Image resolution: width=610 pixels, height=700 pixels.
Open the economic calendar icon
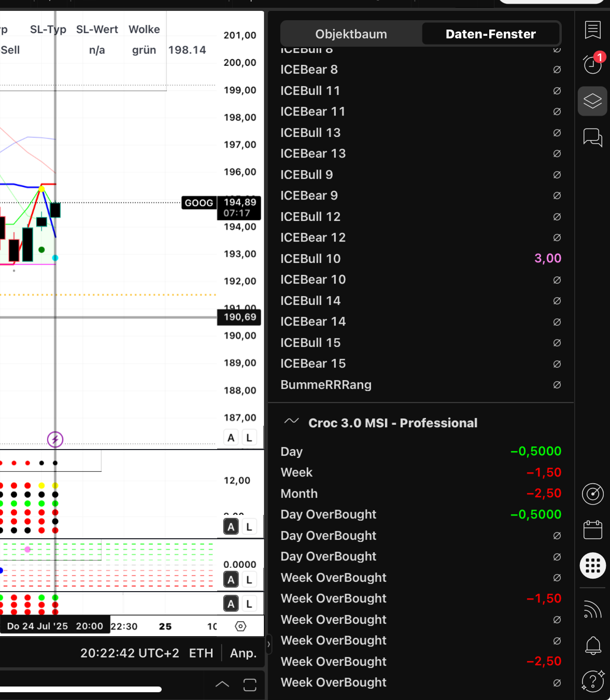592,530
